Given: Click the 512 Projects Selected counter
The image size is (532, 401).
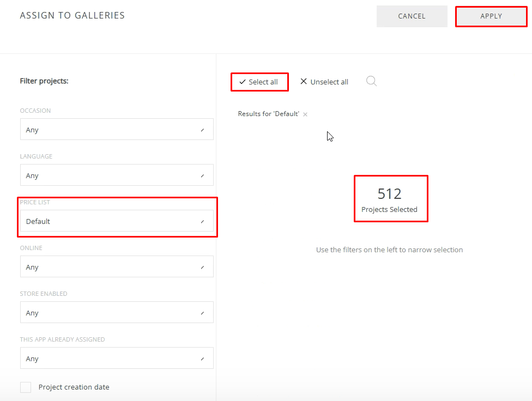Looking at the screenshot, I should pyautogui.click(x=390, y=199).
